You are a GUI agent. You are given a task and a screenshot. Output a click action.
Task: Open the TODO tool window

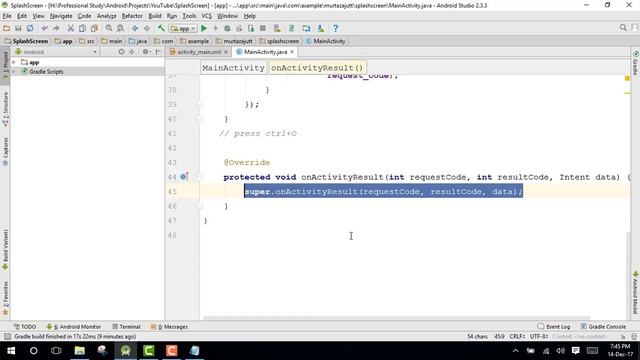pos(25,327)
